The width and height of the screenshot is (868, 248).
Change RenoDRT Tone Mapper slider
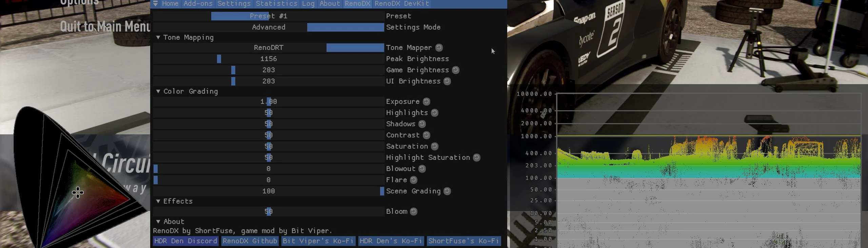click(269, 47)
